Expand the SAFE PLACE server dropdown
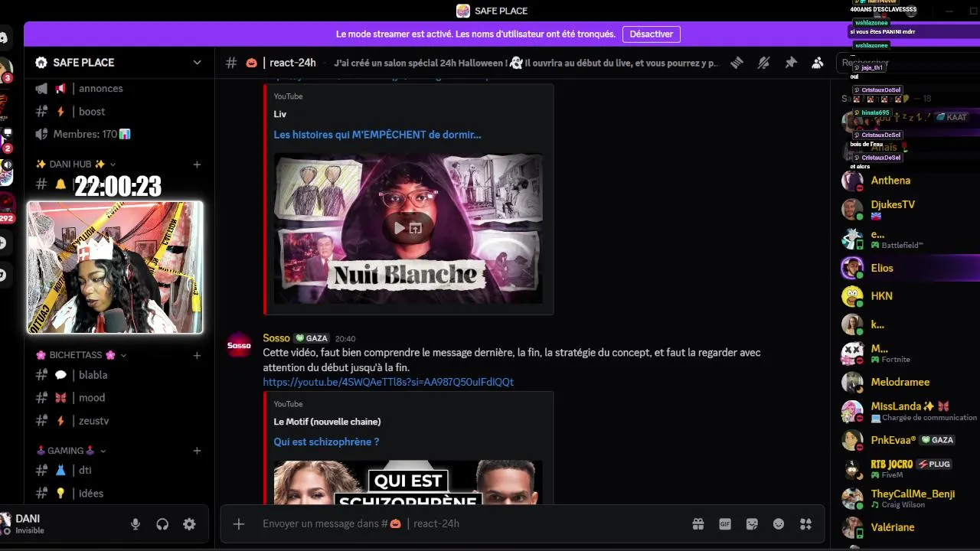The image size is (980, 551). pos(197,63)
